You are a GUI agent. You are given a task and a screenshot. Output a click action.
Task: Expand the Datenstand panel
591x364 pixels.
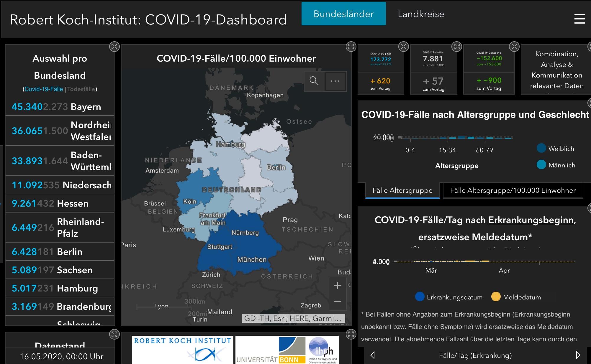point(114,335)
